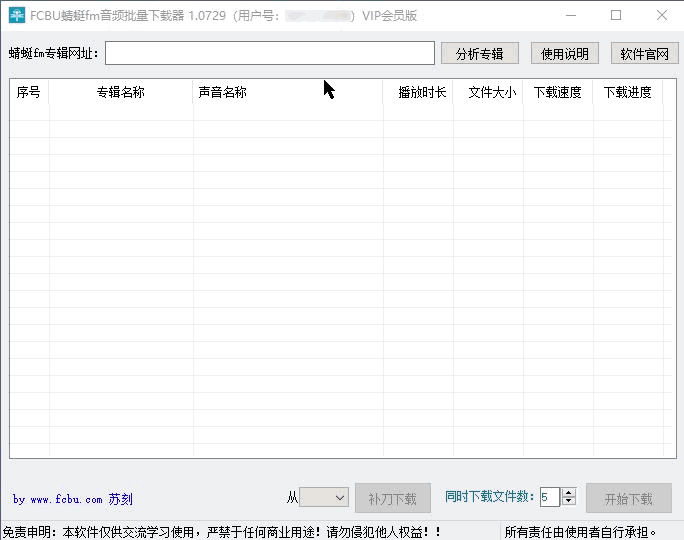Viewport: 684px width, 540px height.
Task: Increase simultaneous download count with up arrow
Action: [568, 492]
